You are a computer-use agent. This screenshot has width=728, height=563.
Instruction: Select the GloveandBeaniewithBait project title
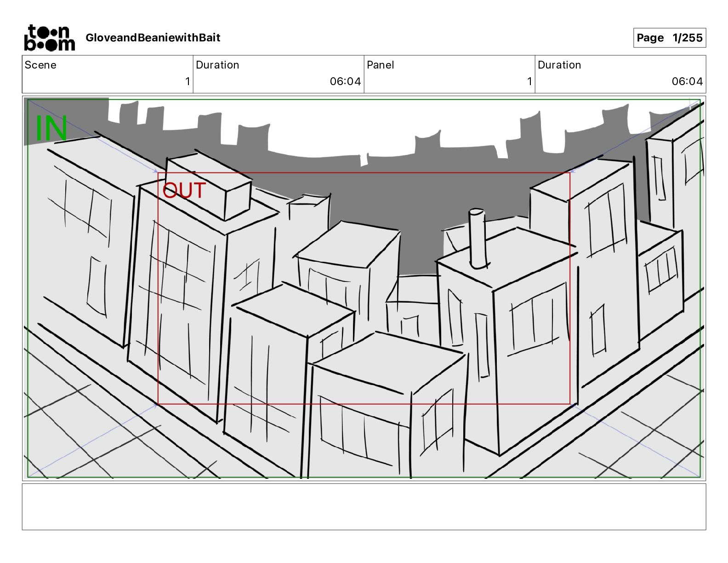pos(153,38)
